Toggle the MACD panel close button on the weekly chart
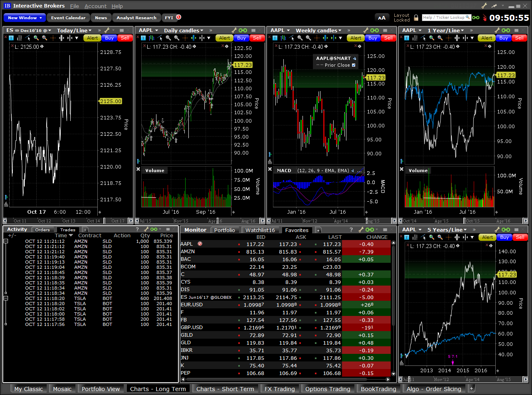Viewport: 532px width, 395px height. [x=270, y=169]
